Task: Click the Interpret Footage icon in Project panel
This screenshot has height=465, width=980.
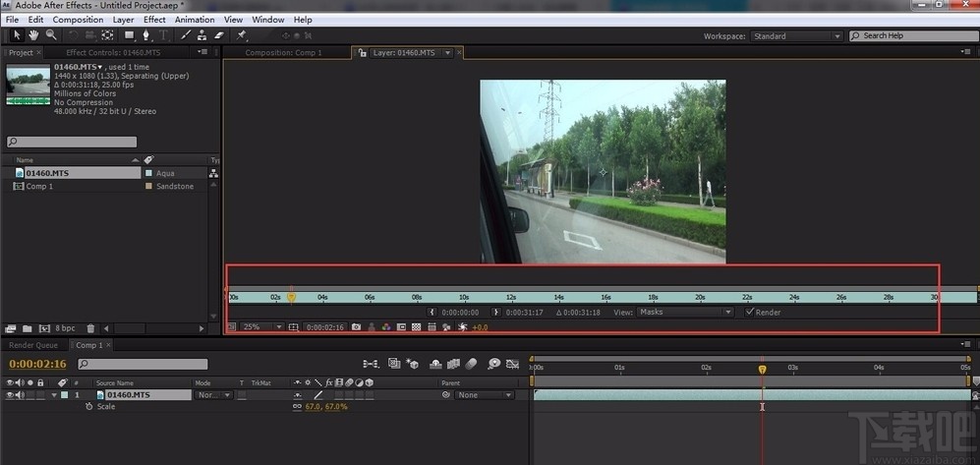Action: [x=10, y=328]
